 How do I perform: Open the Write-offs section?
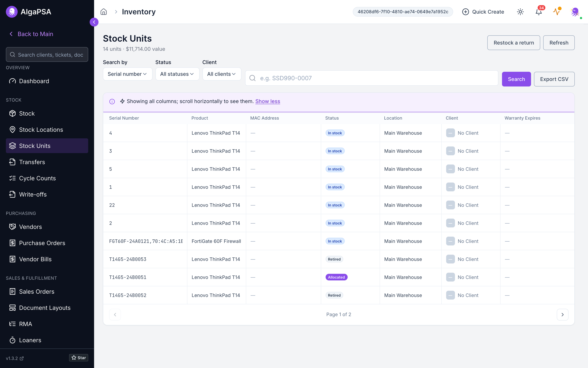pyautogui.click(x=47, y=194)
